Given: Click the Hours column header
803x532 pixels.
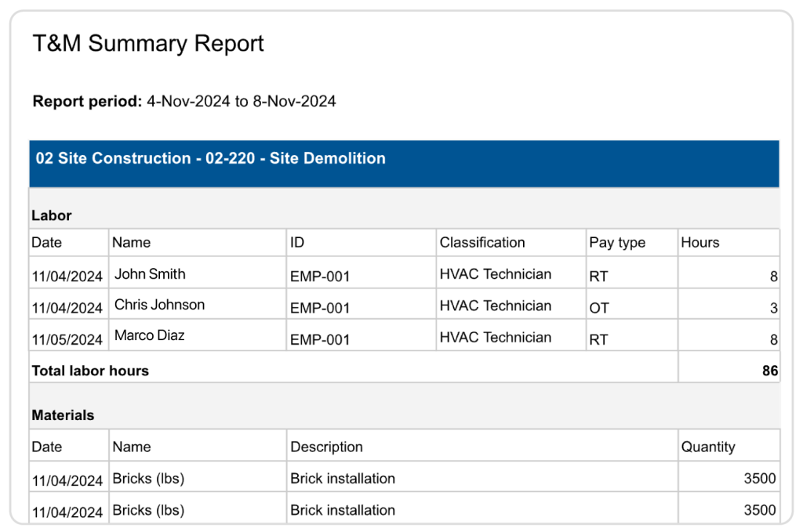Looking at the screenshot, I should point(699,243).
